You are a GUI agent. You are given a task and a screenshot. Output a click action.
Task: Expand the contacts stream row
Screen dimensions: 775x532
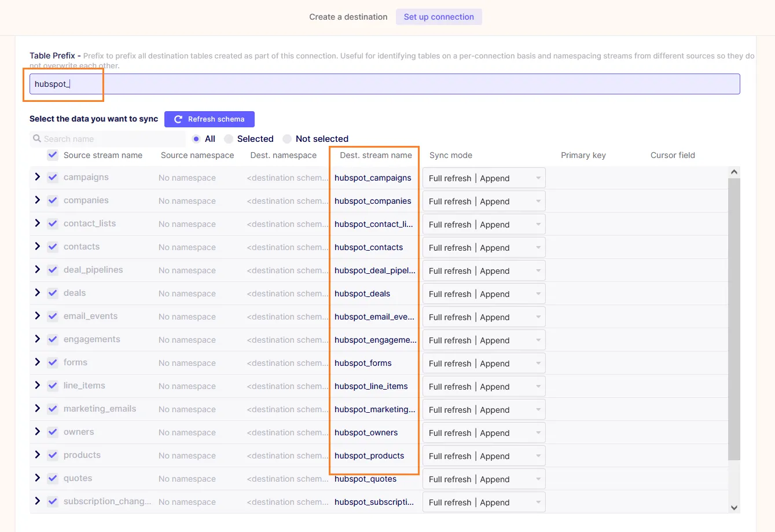click(x=38, y=246)
